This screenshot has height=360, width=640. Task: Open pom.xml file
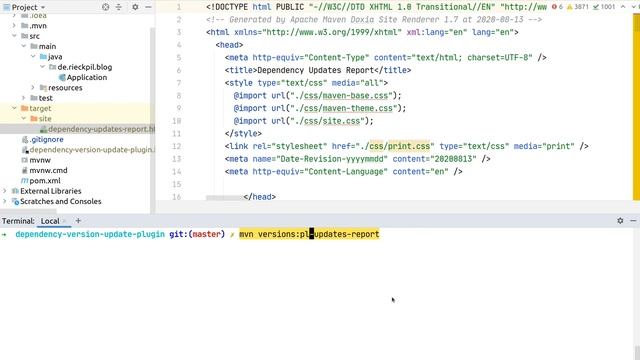pos(45,180)
